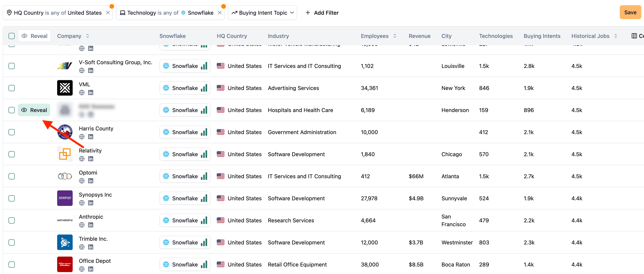Open Optomi's website globe icon
The image size is (644, 274).
click(x=82, y=181)
